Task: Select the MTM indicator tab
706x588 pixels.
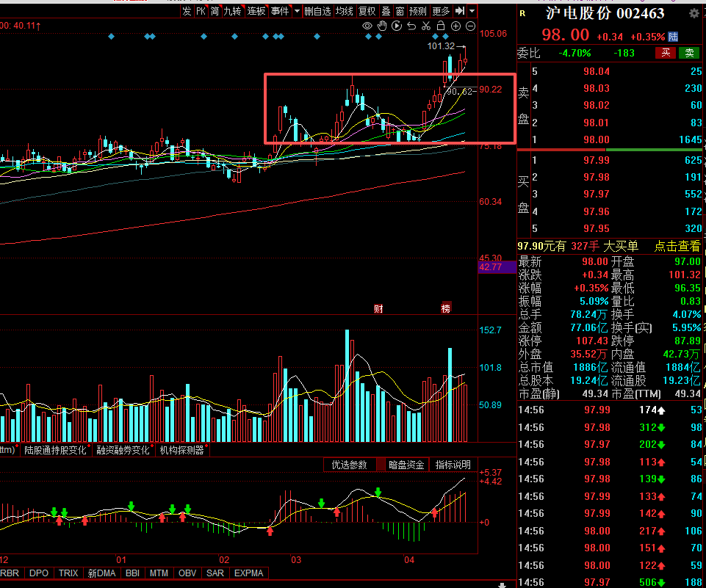Action: pyautogui.click(x=159, y=573)
